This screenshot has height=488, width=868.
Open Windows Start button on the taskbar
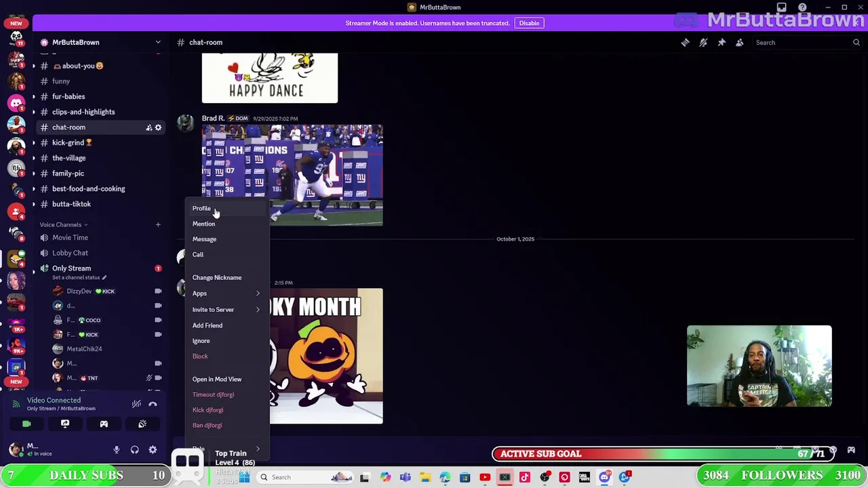244,477
